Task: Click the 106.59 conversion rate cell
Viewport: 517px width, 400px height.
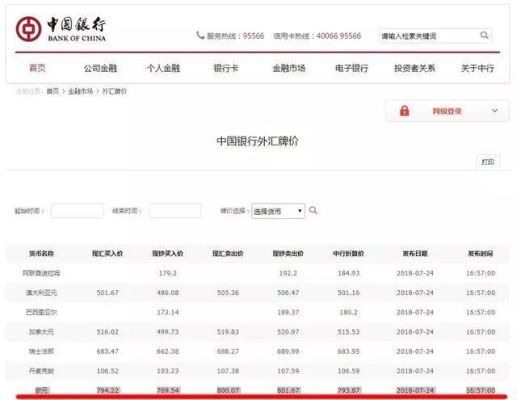Action: [x=348, y=371]
